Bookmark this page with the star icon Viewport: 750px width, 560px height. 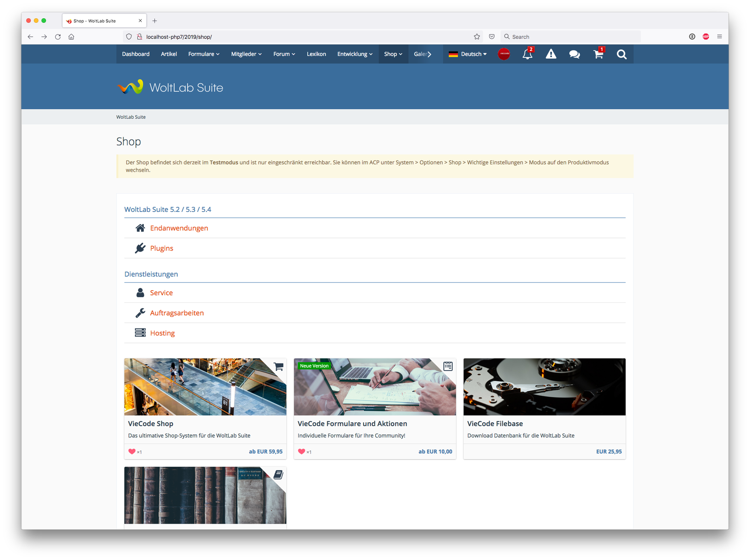coord(477,37)
